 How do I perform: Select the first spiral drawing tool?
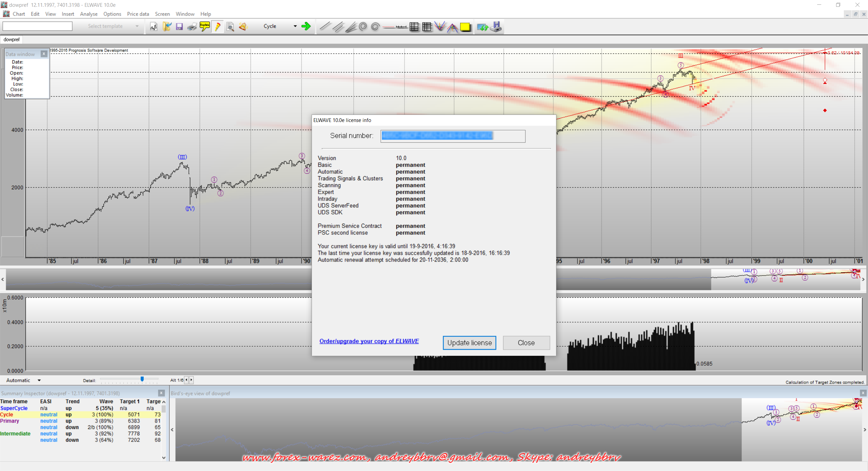363,26
